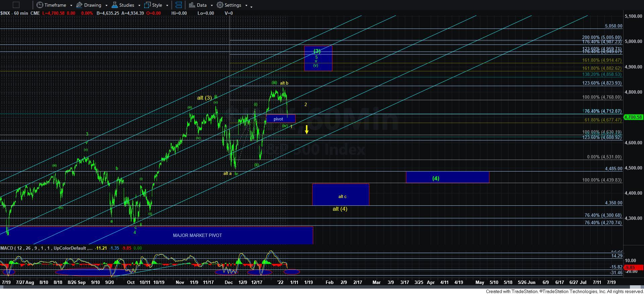
Task: Open the toolbar overflow options arrow
Action: click(252, 6)
